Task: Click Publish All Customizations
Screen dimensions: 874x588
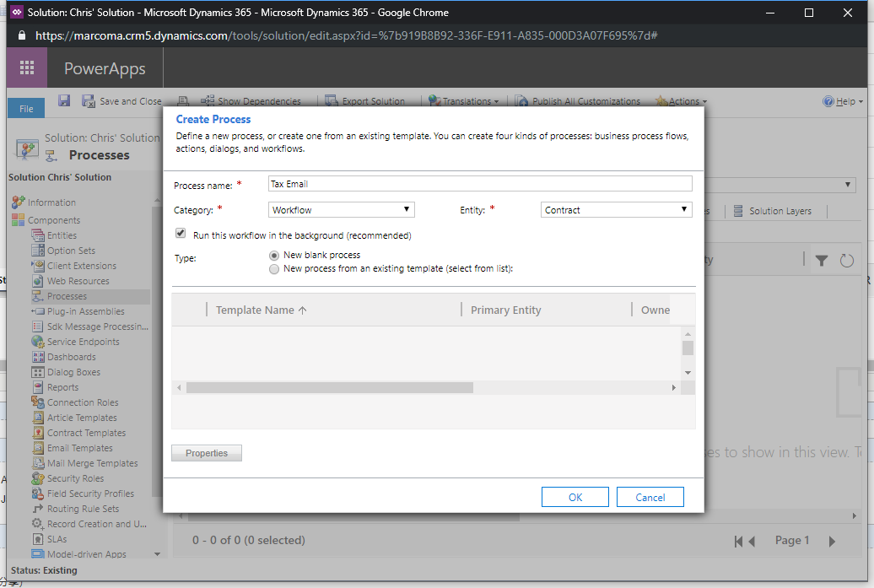Action: (x=578, y=101)
